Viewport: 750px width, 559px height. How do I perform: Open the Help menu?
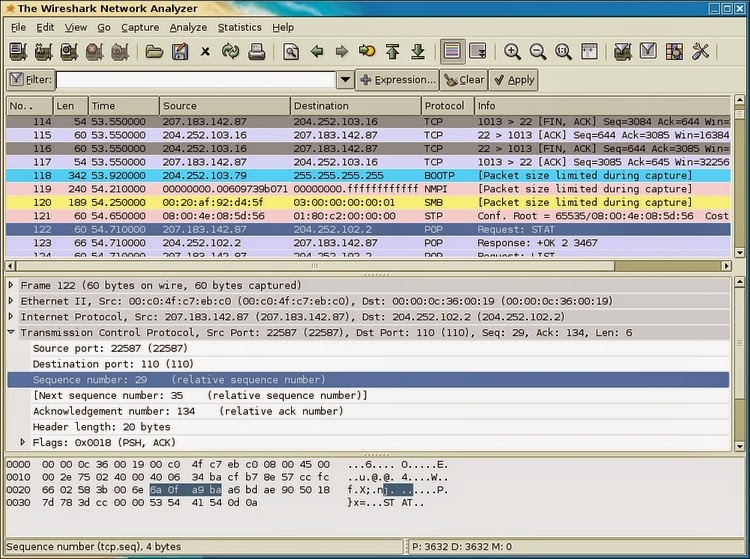point(283,27)
